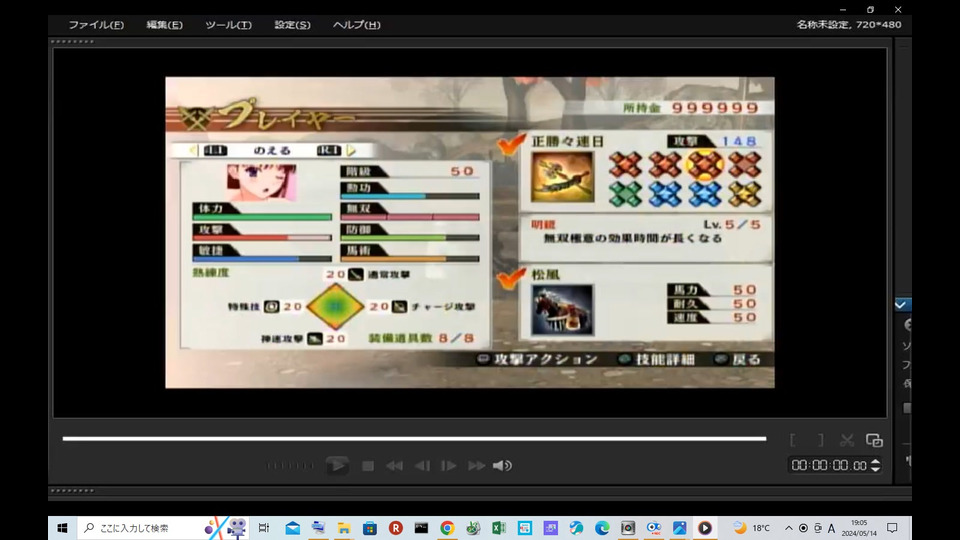The image size is (960, 540).
Task: Click the preview seek bar
Action: (414, 438)
